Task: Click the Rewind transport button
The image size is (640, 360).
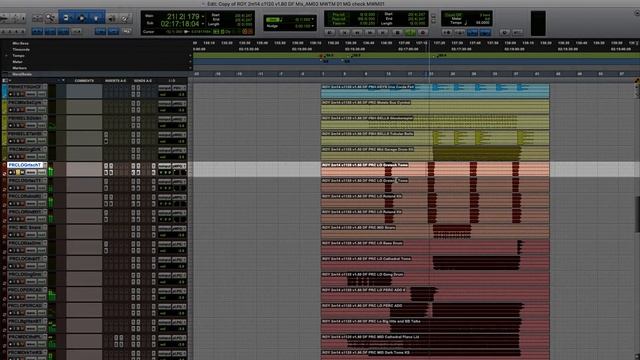Action: click(x=357, y=32)
